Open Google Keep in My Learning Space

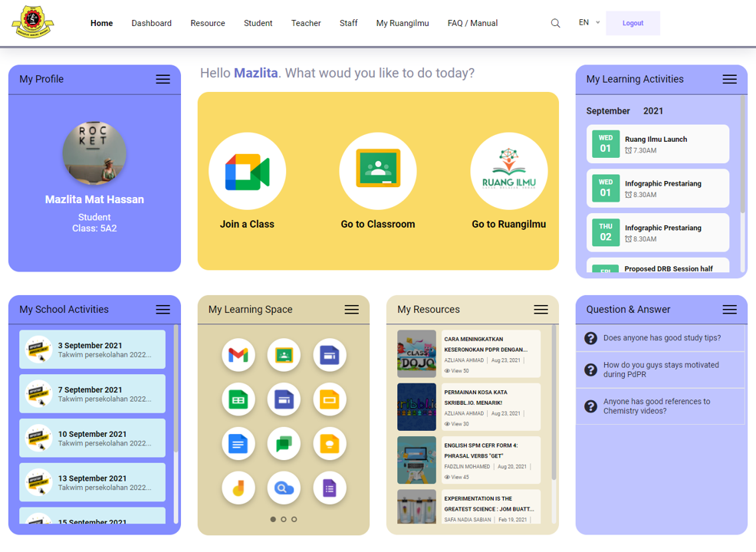(x=330, y=444)
